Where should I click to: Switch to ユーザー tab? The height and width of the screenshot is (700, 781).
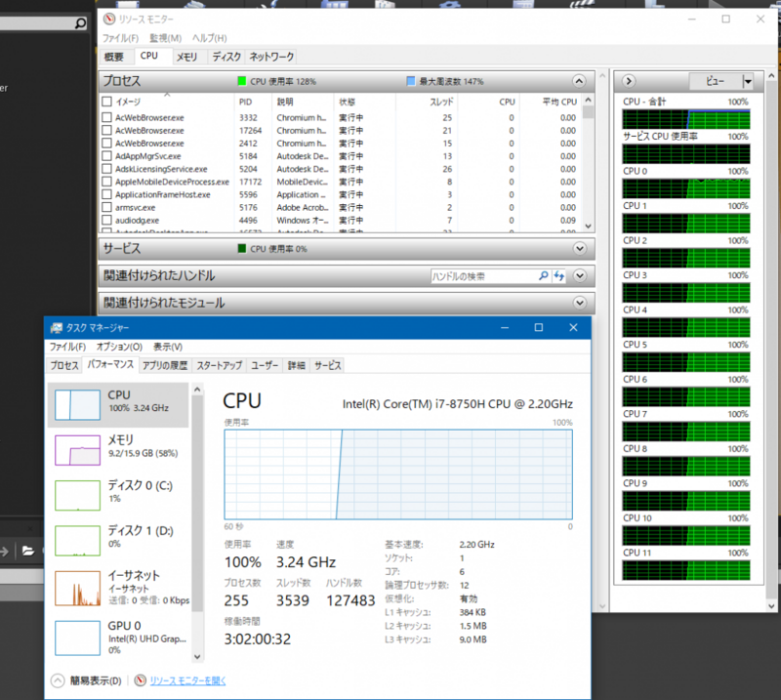[x=265, y=365]
